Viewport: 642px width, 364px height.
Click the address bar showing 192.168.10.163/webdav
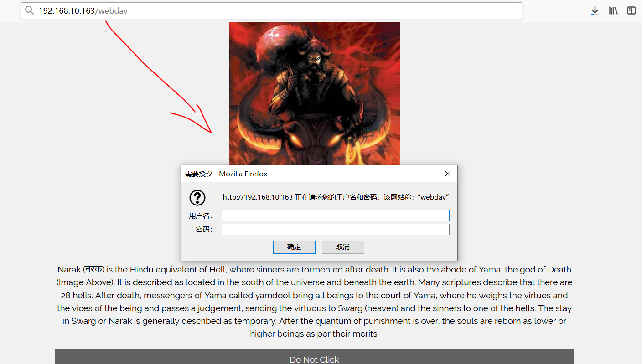coord(271,10)
